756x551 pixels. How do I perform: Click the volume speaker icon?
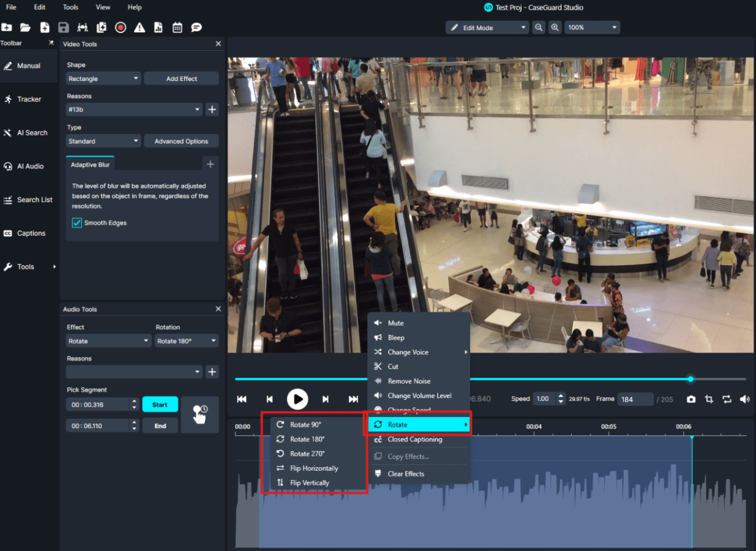744,399
